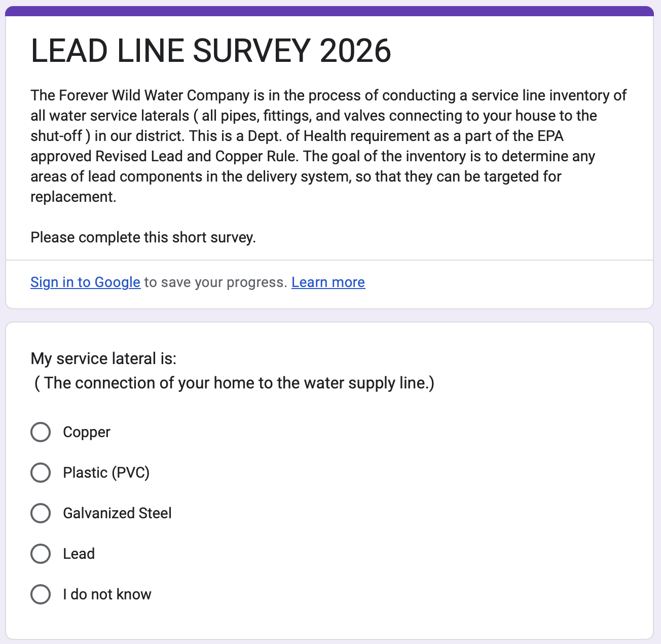Screen dimensions: 661x644
Task: Click the "Please complete this short survey." line
Action: (143, 237)
